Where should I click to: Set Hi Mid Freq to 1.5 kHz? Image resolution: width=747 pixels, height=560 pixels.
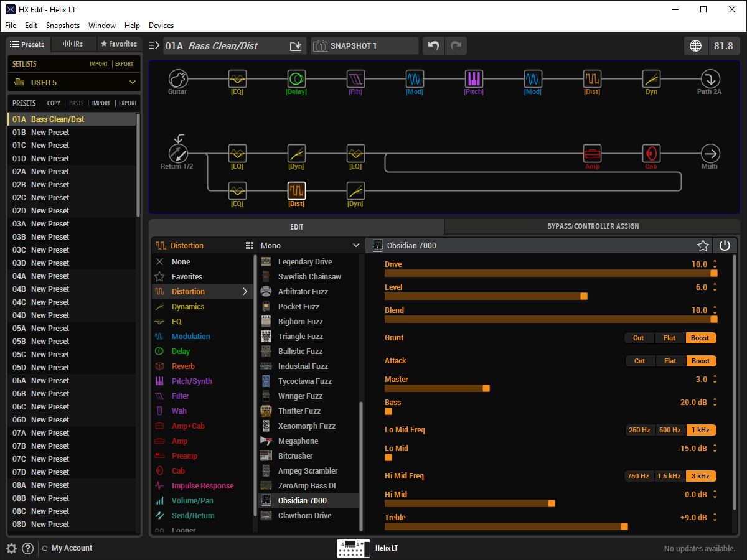669,476
